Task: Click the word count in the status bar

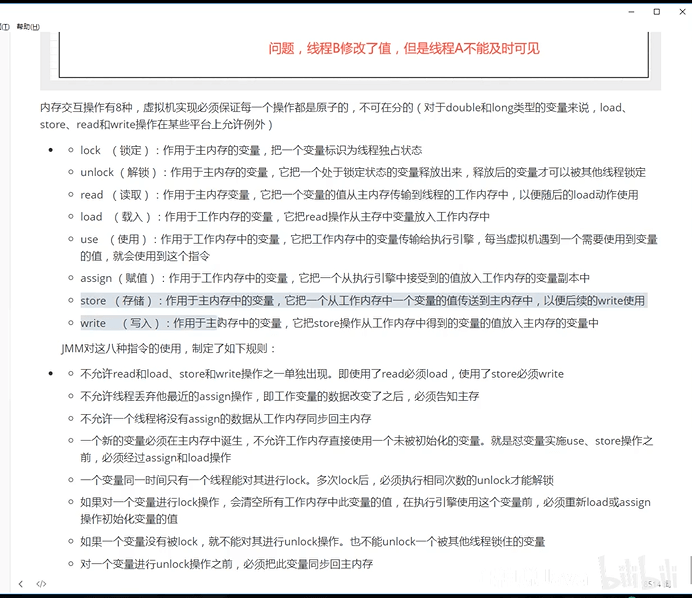Action: tap(657, 584)
